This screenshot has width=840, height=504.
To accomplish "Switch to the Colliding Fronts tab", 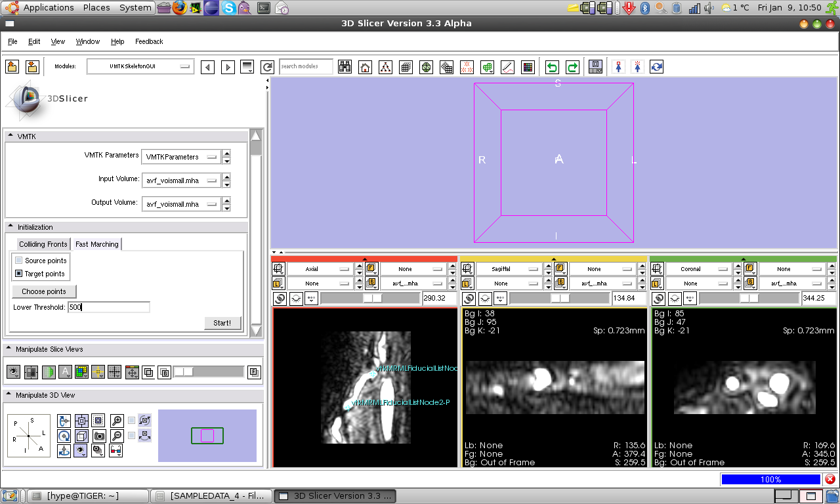I will [43, 244].
